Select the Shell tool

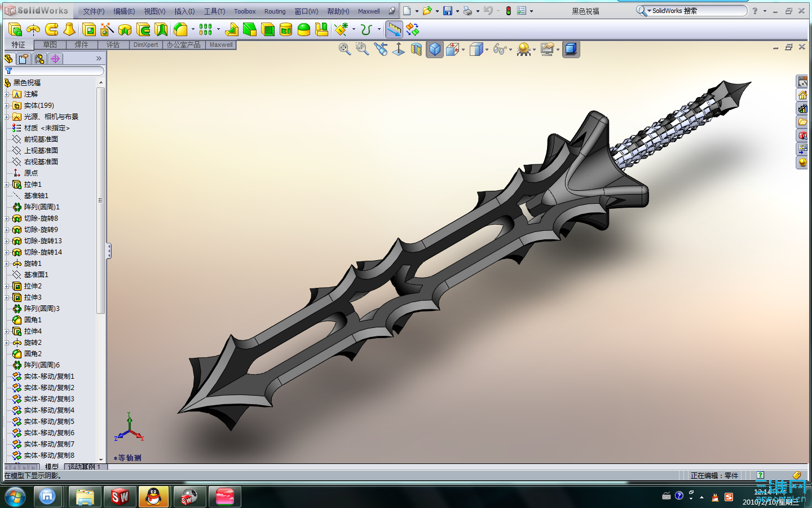click(x=268, y=29)
